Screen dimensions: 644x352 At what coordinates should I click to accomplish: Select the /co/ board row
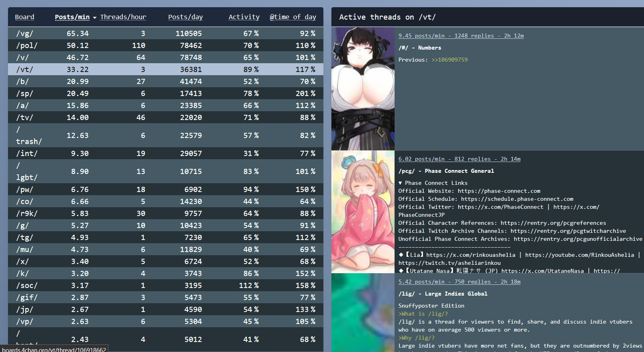[165, 201]
